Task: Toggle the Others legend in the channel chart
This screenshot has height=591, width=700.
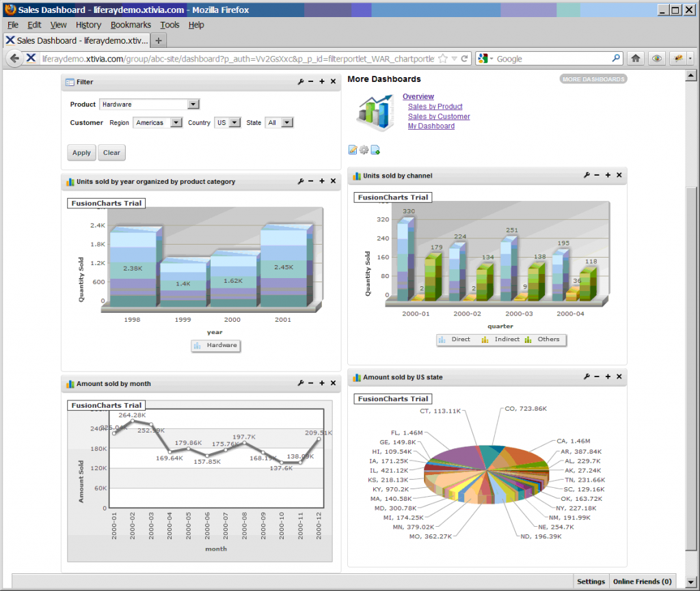Action: coord(548,340)
